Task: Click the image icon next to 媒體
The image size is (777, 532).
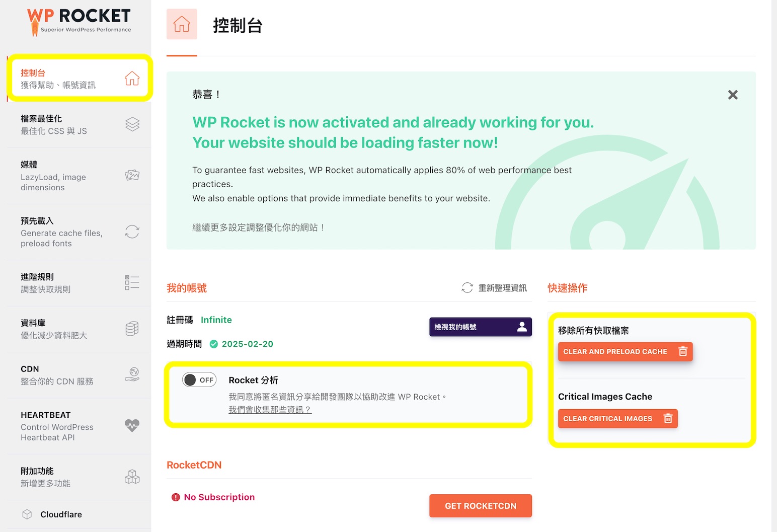Action: point(132,175)
